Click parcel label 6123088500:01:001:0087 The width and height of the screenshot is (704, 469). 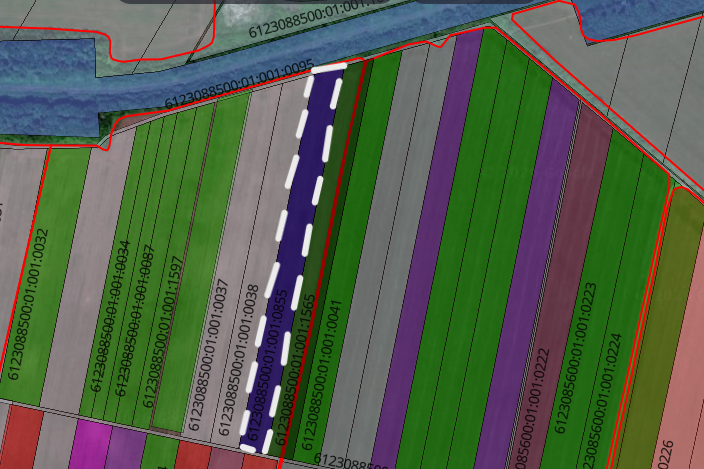click(x=135, y=321)
